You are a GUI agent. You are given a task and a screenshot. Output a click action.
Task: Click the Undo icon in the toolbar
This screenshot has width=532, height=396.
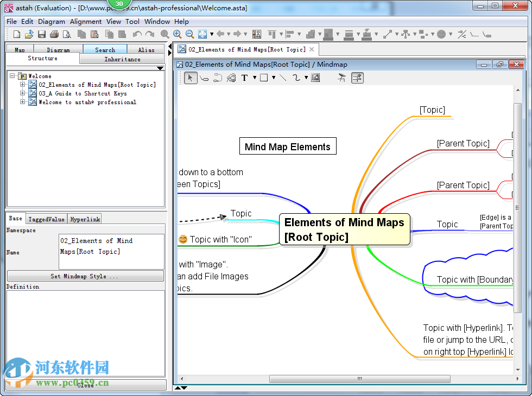point(137,34)
